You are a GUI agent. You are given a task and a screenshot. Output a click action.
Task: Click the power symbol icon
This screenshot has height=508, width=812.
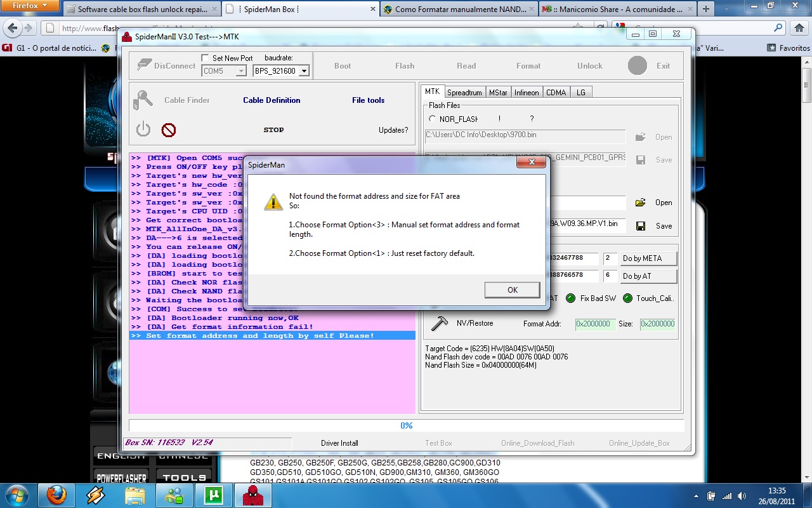pyautogui.click(x=143, y=130)
